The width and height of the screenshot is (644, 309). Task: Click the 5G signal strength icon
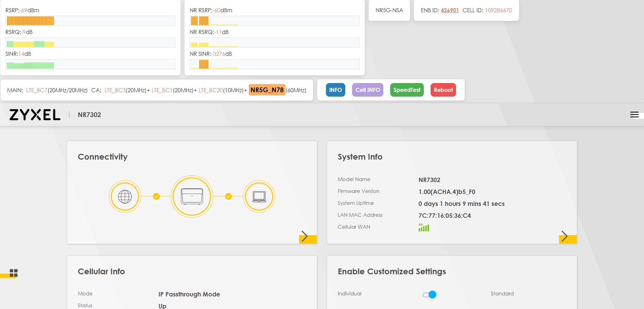coord(423,227)
